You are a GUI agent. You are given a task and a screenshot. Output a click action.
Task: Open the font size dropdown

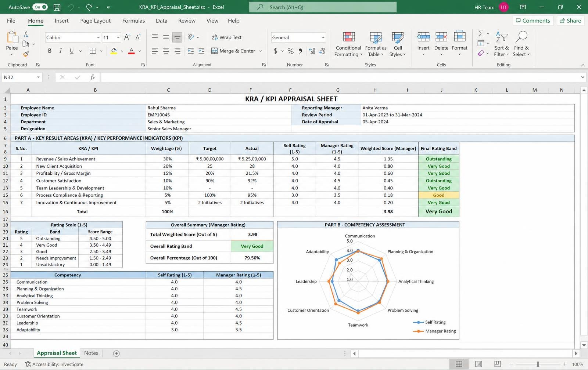pos(118,37)
